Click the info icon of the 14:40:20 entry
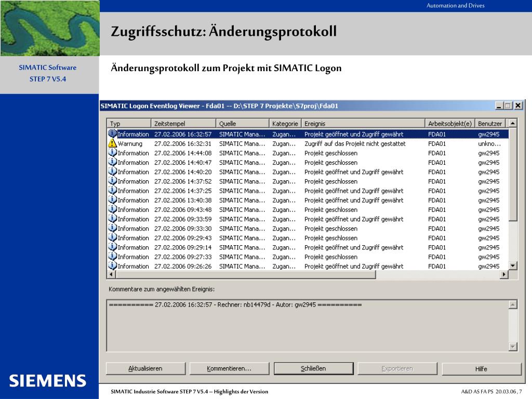Image resolution: width=532 pixels, height=399 pixels. (113, 172)
